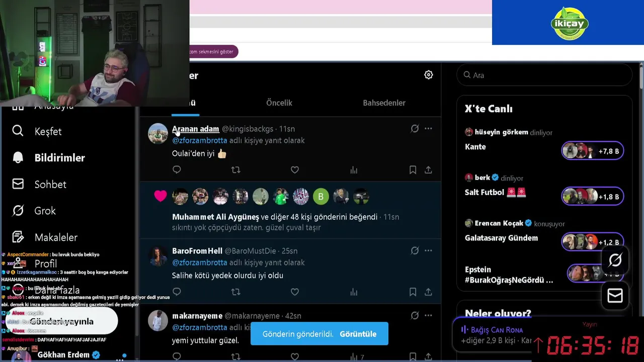Open Aranan adam profile name link
The width and height of the screenshot is (644, 362).
pos(196,129)
